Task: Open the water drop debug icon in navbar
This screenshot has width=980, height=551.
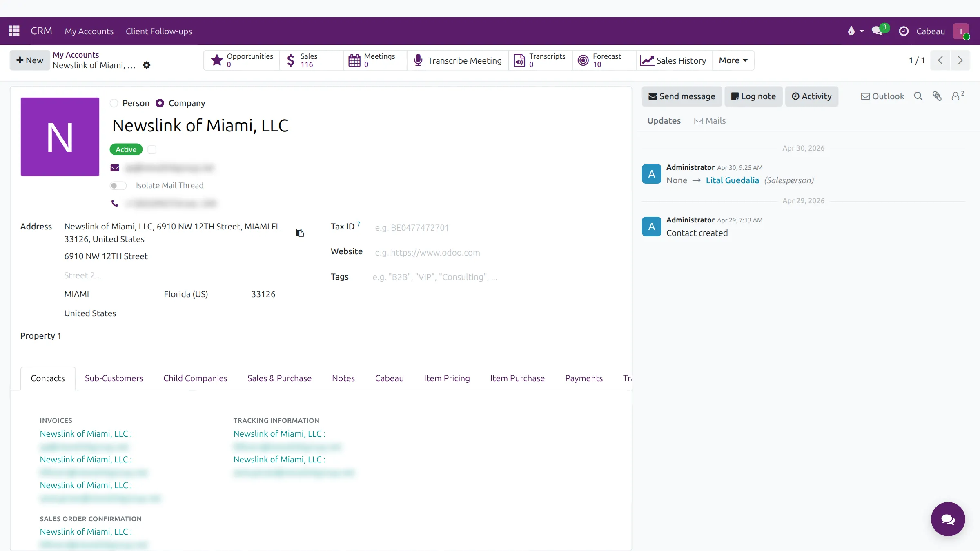Action: point(851,31)
